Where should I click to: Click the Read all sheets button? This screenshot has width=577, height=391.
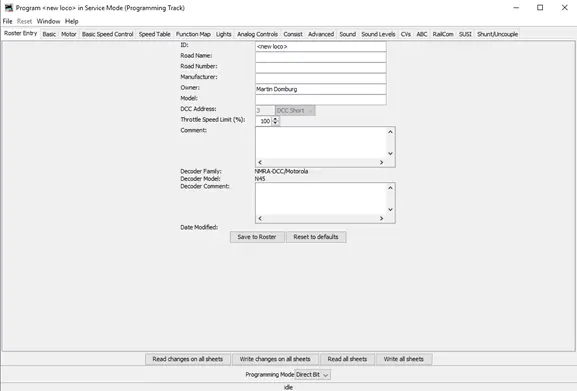(347, 359)
